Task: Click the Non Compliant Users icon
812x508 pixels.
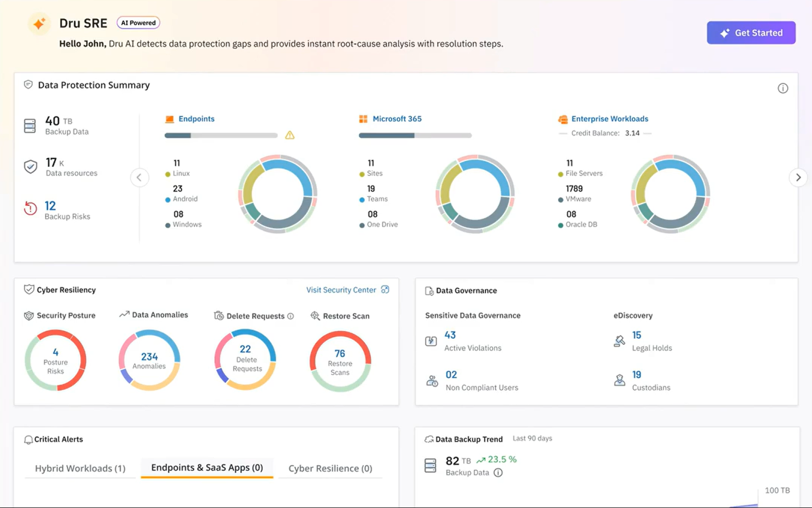Action: pos(432,381)
